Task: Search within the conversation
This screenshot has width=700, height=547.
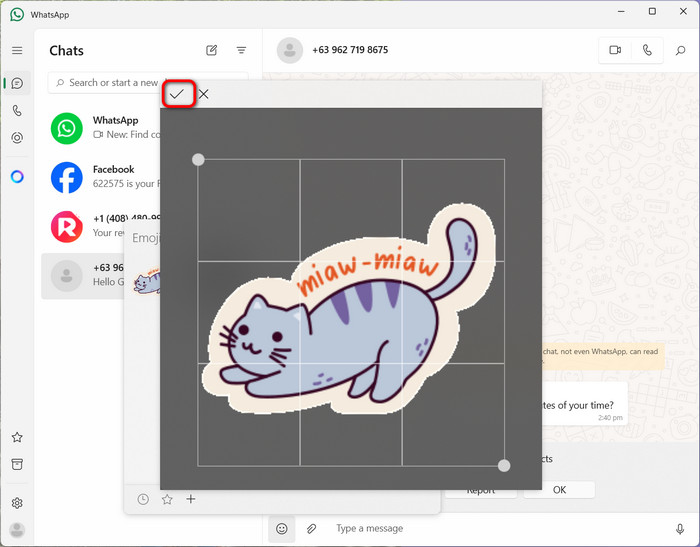Action: pos(680,50)
